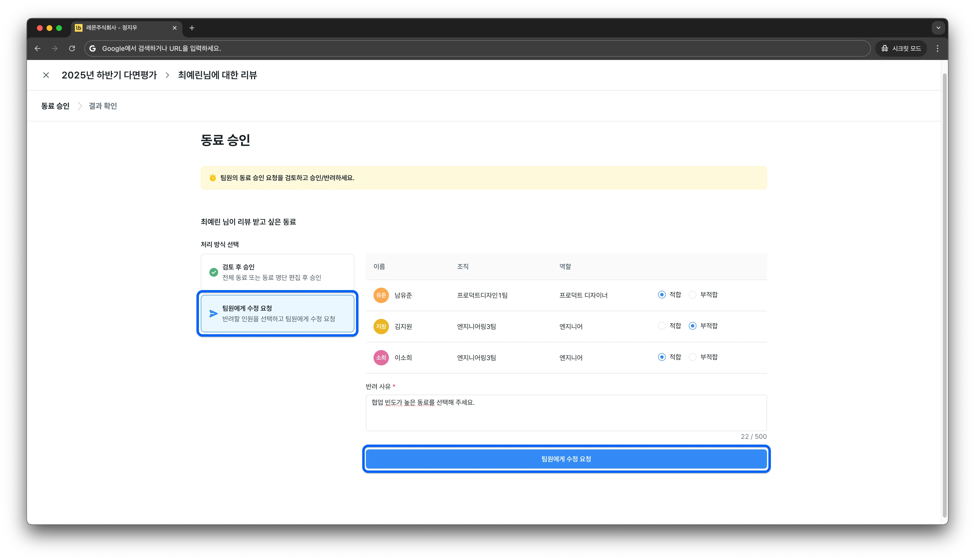Expand the tab search dropdown arrow

(x=939, y=28)
